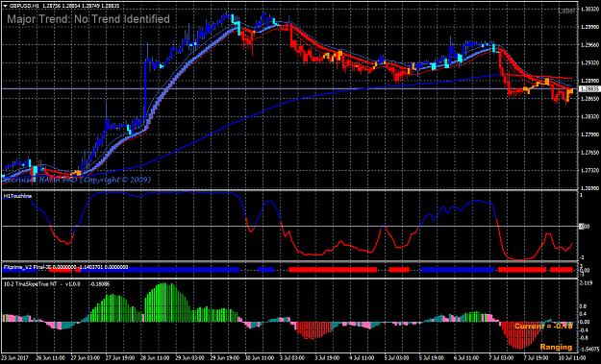Select the 'Major Trend: No Trend Identified' label
The height and width of the screenshot is (364, 601).
point(88,19)
